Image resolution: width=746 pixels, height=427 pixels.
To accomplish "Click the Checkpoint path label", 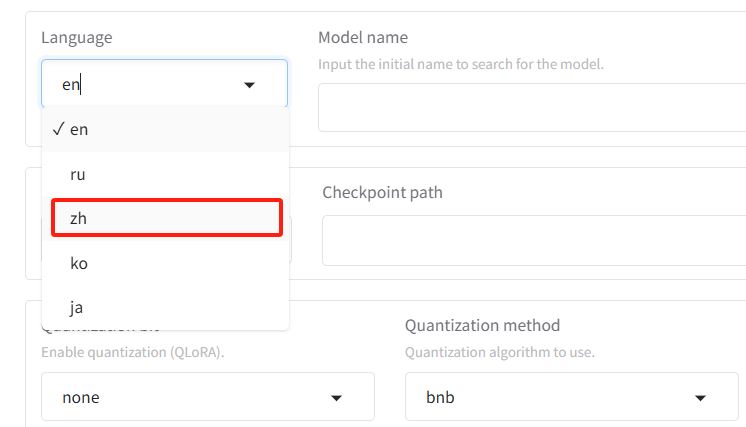I will coord(383,193).
